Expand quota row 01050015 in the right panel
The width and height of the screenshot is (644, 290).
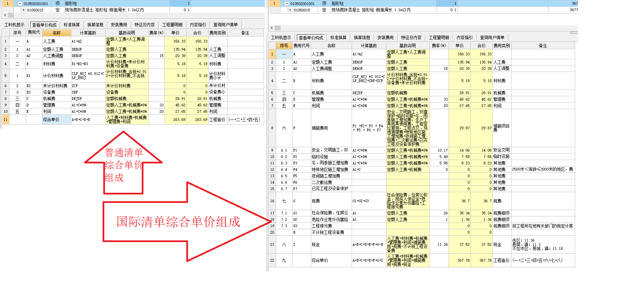pos(290,10)
